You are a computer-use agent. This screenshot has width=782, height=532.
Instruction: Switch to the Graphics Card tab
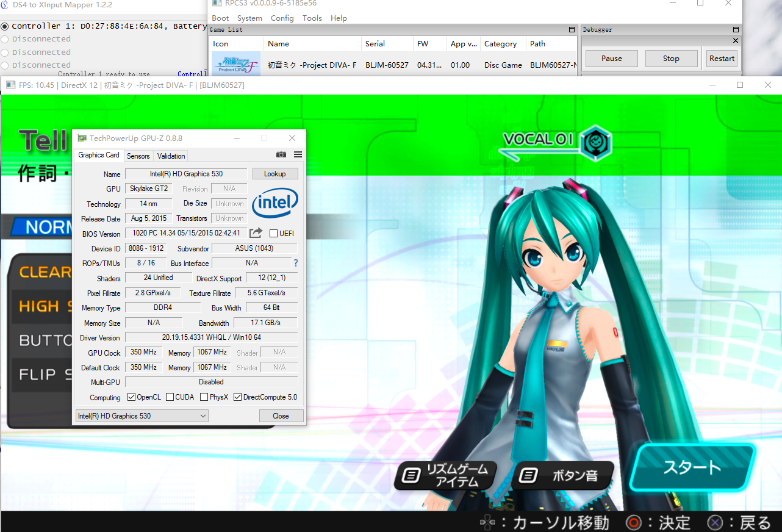[99, 155]
